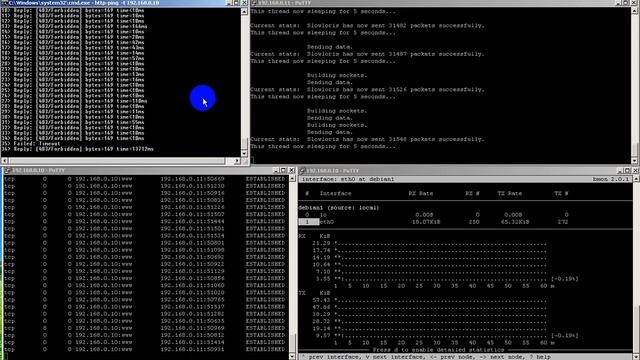This screenshot has width=640, height=360.
Task: Minimize the cmd.exe http-ping window
Action: click(229, 2)
